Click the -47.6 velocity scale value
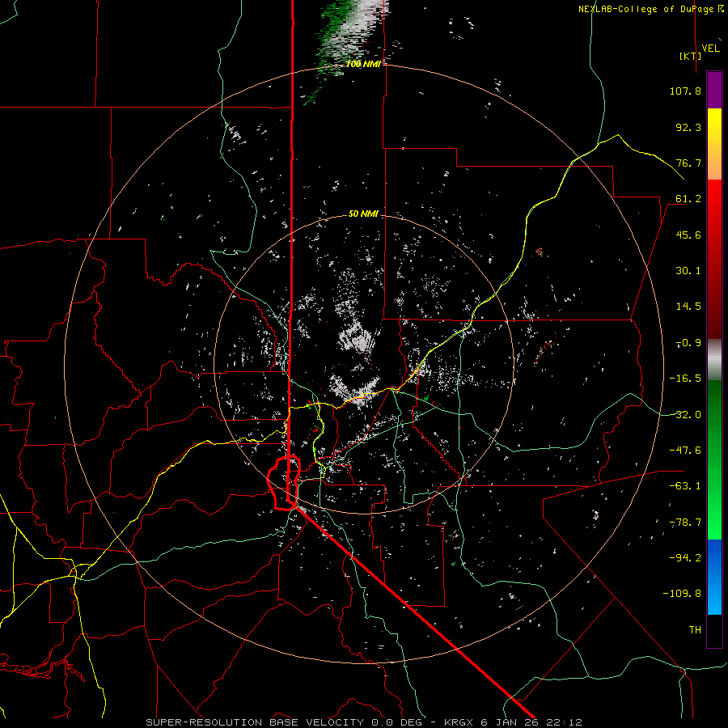Image resolution: width=728 pixels, height=728 pixels. point(685,451)
